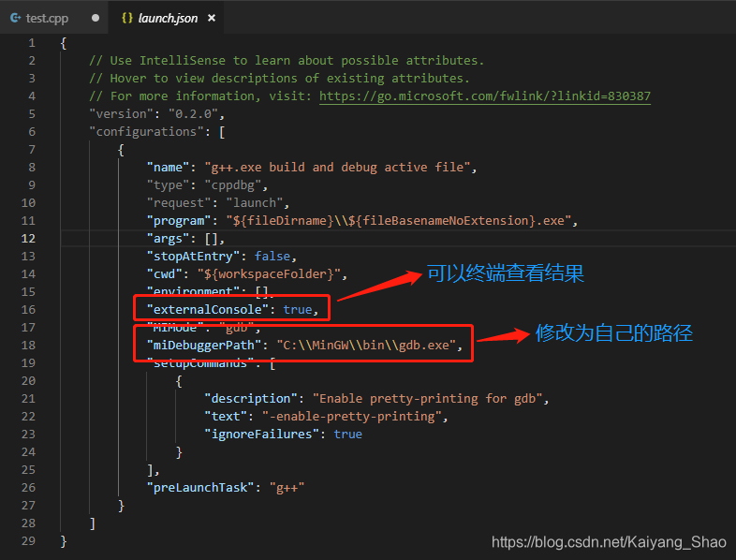Click the "g++.exe build and debug active file" string
Viewport: 736px width, 560px height.
pyautogui.click(x=337, y=168)
